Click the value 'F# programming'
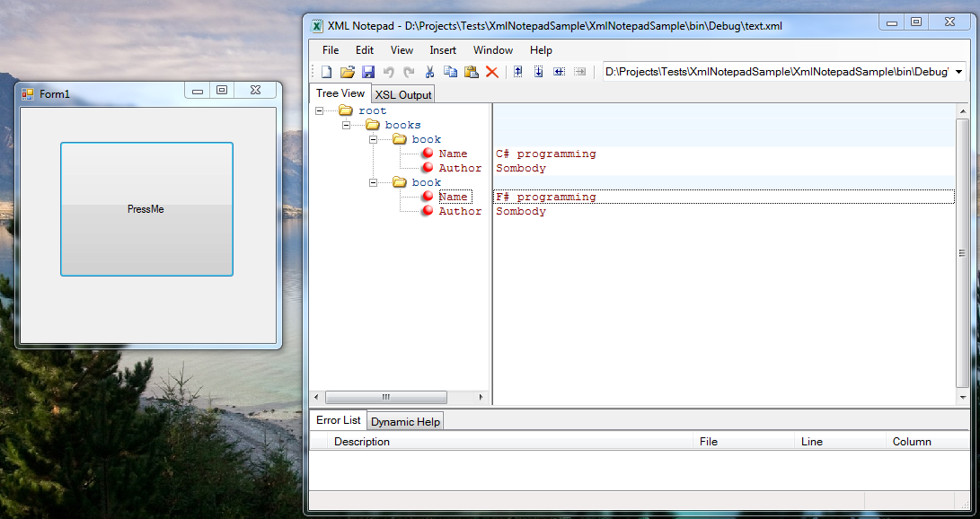The height and width of the screenshot is (519, 980). pyautogui.click(x=546, y=197)
